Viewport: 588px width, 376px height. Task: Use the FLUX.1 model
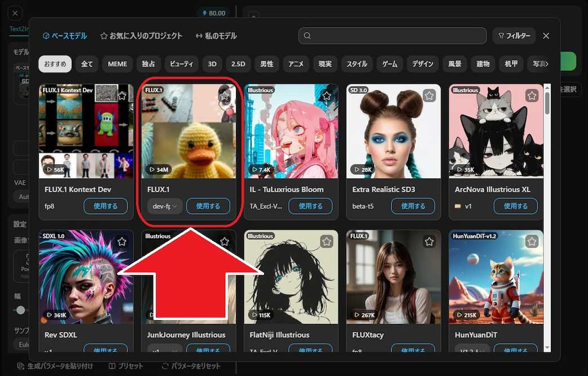pyautogui.click(x=208, y=206)
